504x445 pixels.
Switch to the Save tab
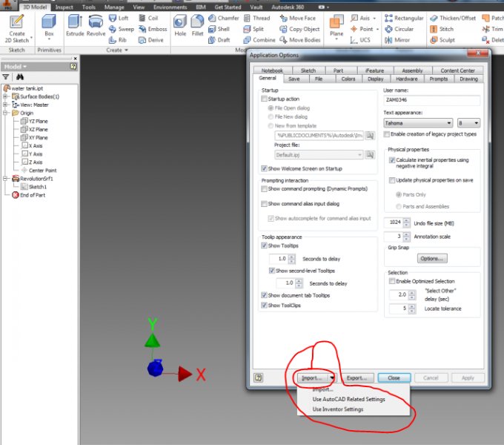point(294,79)
